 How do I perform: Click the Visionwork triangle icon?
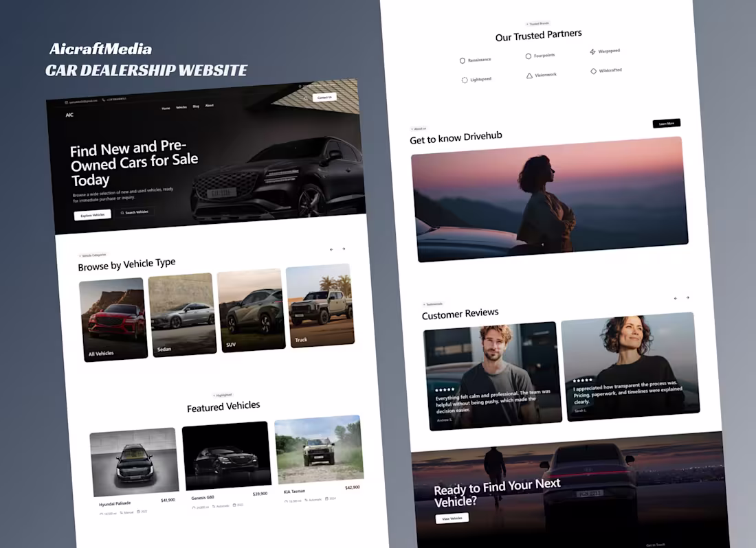click(529, 76)
